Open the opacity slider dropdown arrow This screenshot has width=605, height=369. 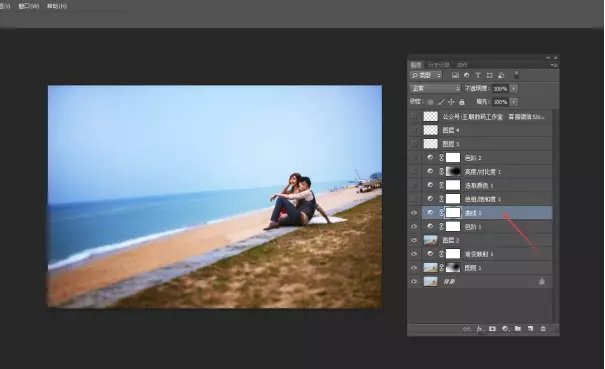pyautogui.click(x=514, y=88)
